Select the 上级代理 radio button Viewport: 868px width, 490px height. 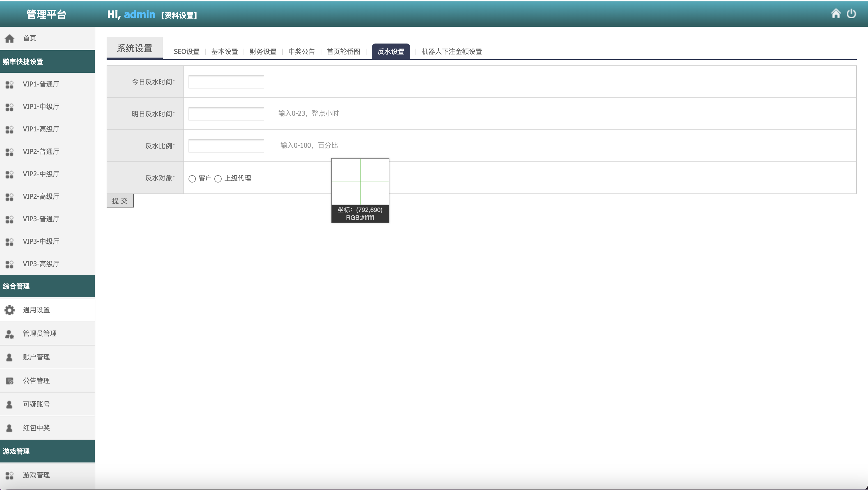(218, 179)
